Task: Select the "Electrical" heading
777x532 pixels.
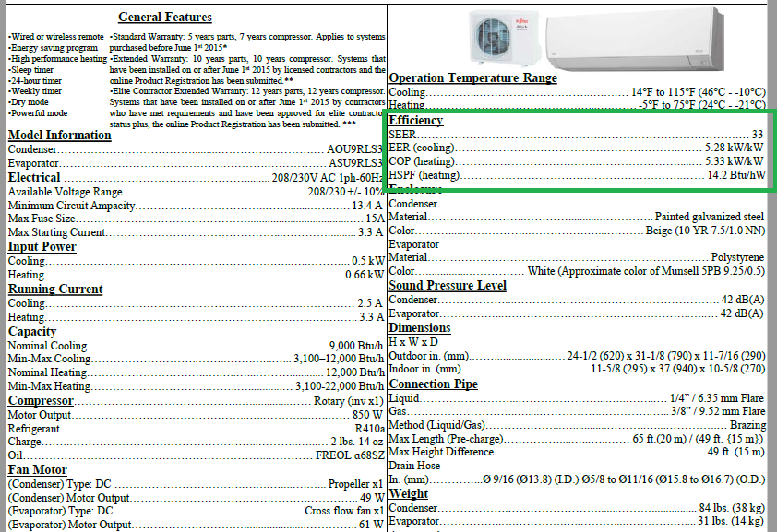Action: (x=34, y=178)
